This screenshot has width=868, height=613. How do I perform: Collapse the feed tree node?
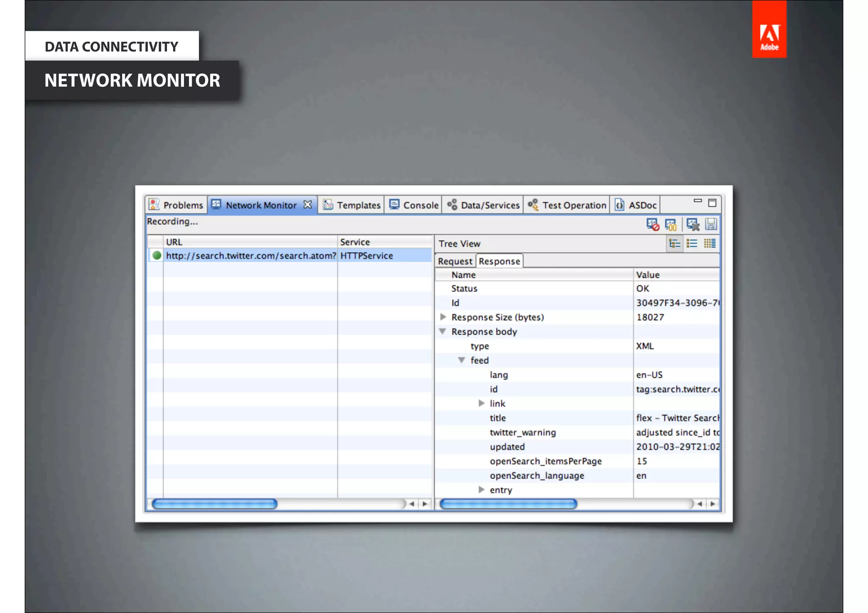pos(462,360)
